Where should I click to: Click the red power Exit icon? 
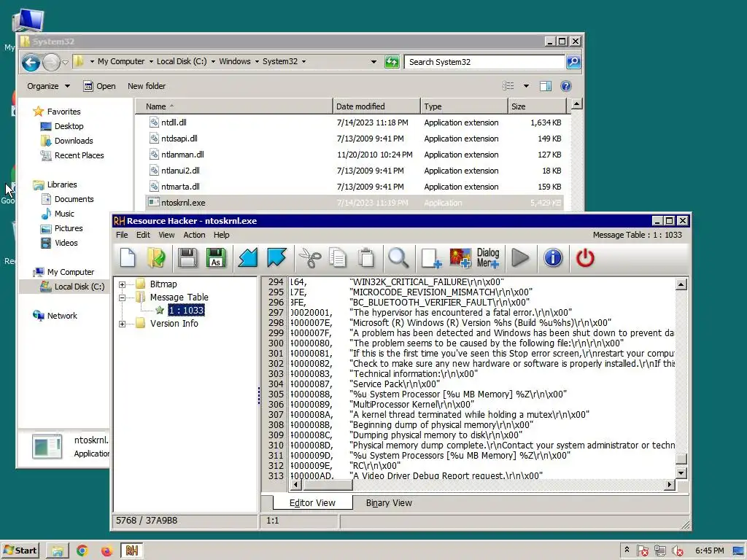coord(585,258)
